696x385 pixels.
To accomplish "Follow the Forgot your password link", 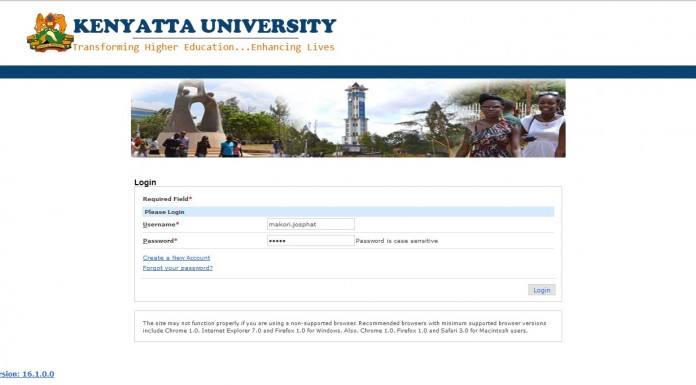I will pos(178,268).
